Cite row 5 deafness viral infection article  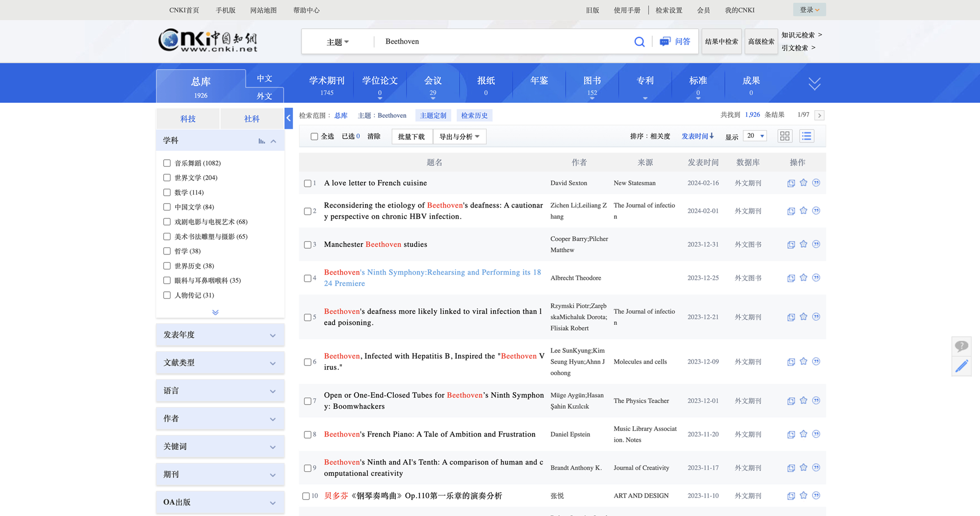tap(816, 317)
